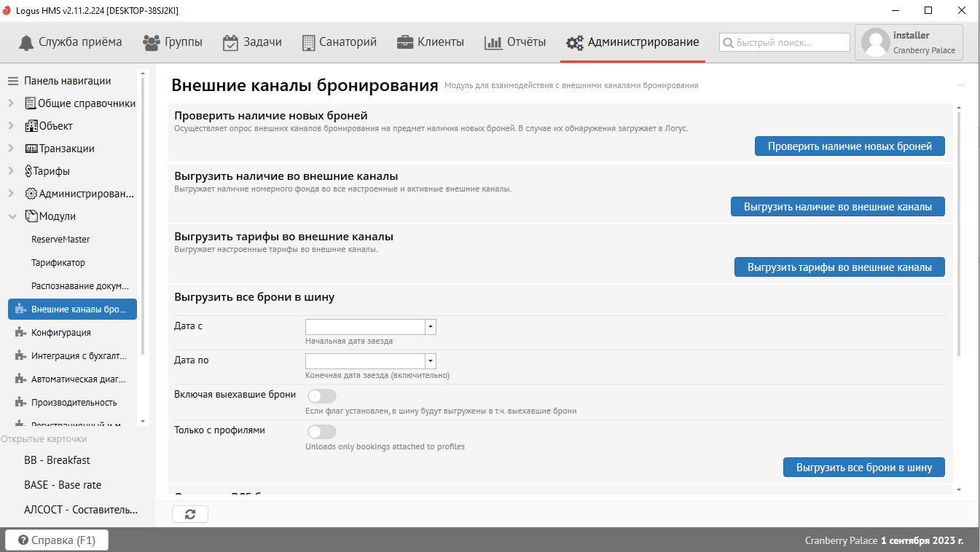The height and width of the screenshot is (552, 980).
Task: Open the Дата по date dropdown arrow
Action: tap(431, 361)
